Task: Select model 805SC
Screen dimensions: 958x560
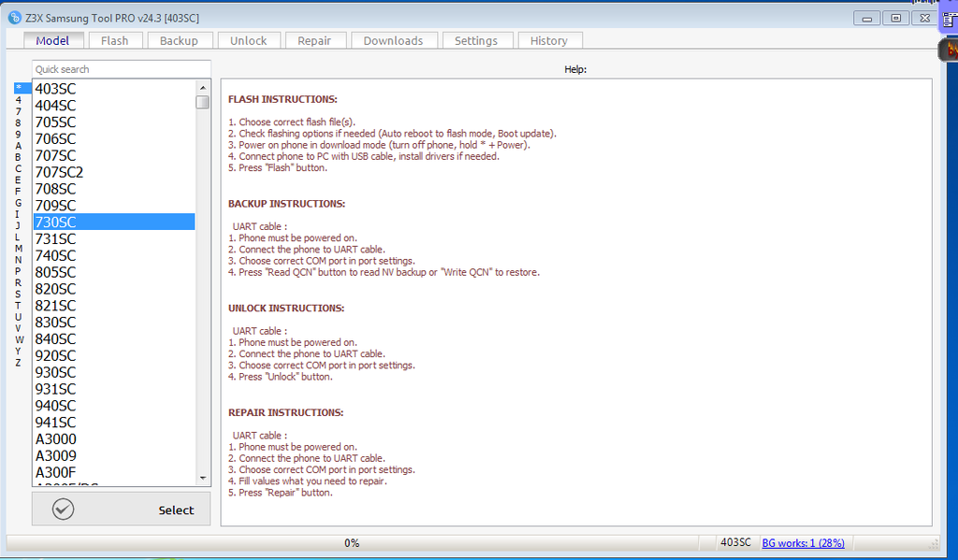Action: pyautogui.click(x=114, y=272)
